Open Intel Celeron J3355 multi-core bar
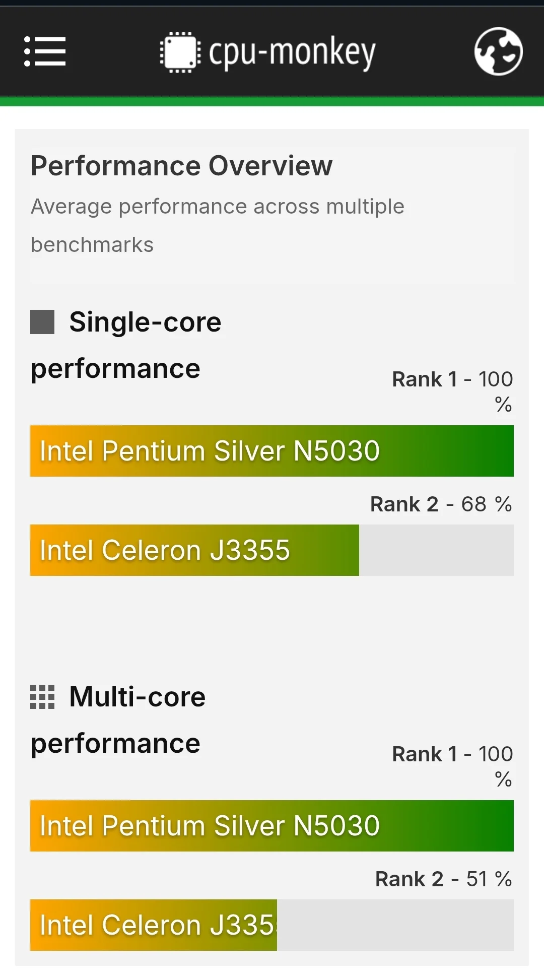 coord(154,925)
